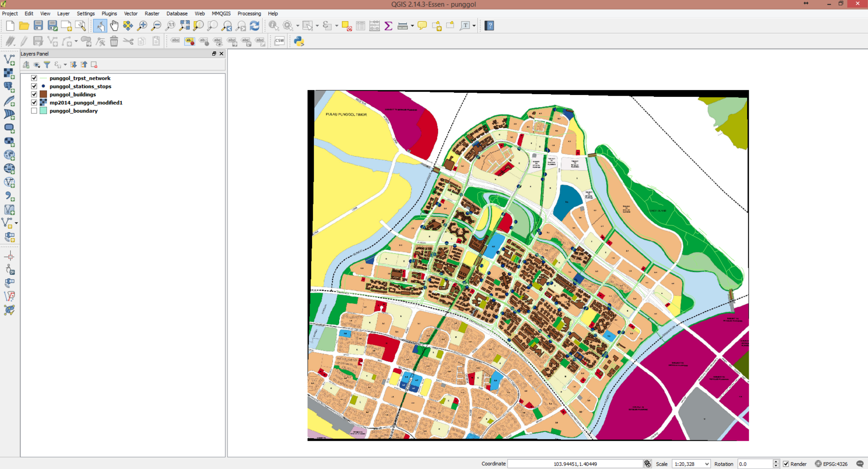Click the Add Vector Layer icon
The height and width of the screenshot is (469, 868).
coord(9,60)
